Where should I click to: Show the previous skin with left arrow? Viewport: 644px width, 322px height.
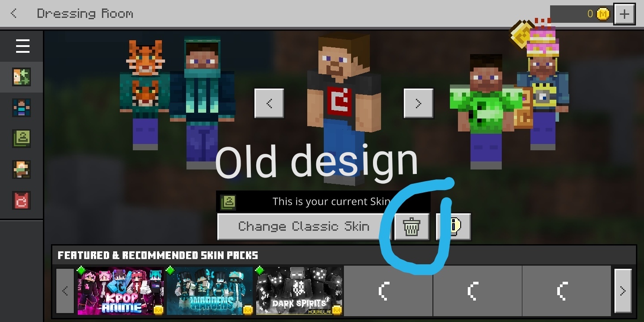269,103
